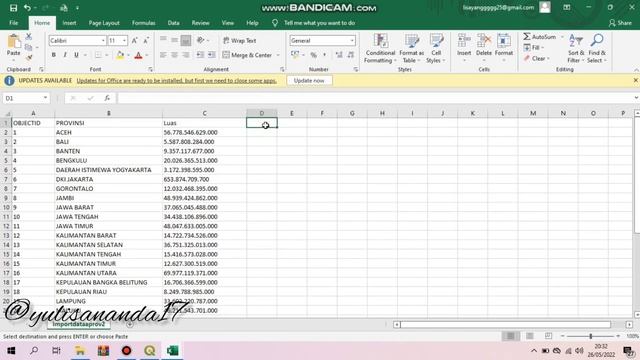This screenshot has height=360, width=640.
Task: Switch to the Data tab
Action: pyautogui.click(x=173, y=23)
